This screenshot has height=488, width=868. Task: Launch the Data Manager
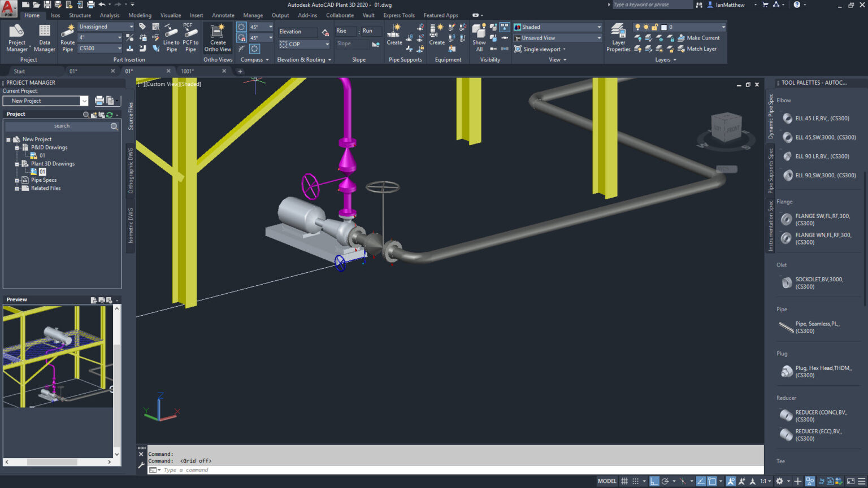44,37
